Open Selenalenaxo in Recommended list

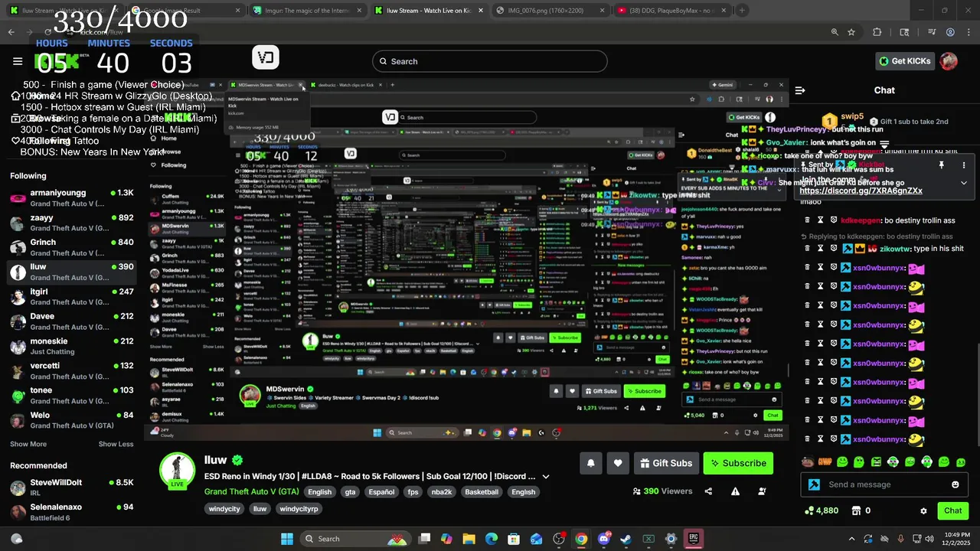pyautogui.click(x=71, y=512)
